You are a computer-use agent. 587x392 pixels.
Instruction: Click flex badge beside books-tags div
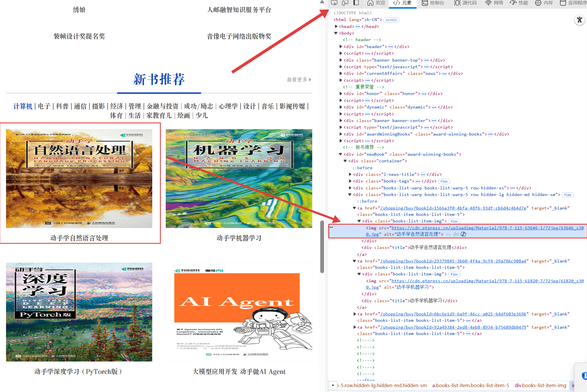click(x=444, y=181)
